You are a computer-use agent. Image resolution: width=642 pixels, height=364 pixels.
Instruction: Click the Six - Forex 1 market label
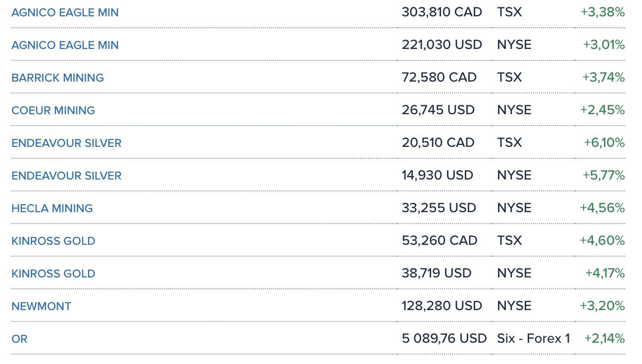533,339
